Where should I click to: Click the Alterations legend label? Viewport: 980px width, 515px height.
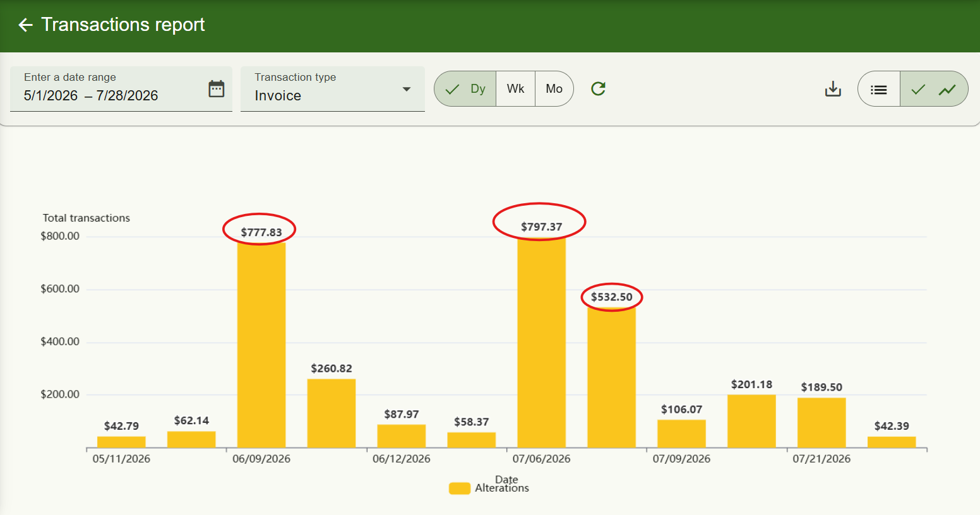pos(502,488)
